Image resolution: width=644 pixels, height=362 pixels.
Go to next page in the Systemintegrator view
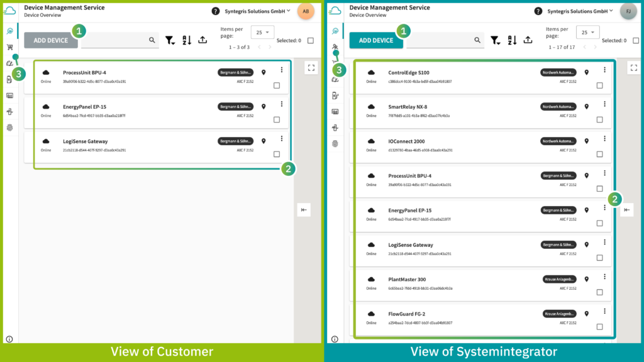coord(595,47)
